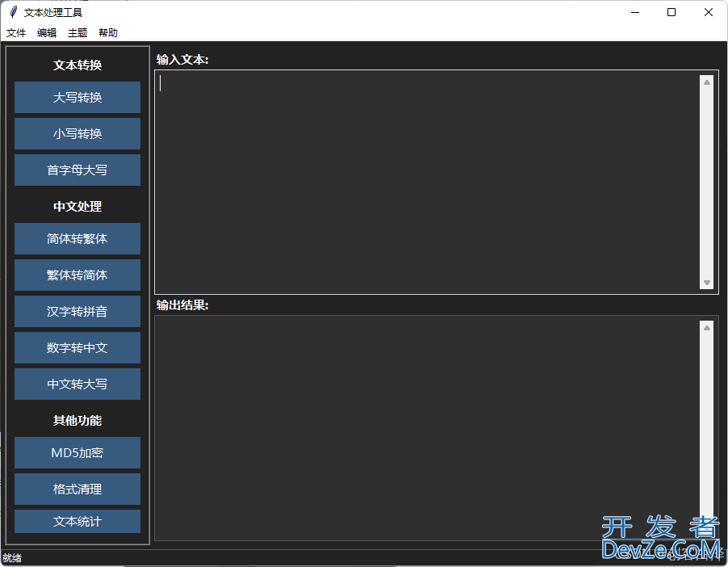Click the 其他功能 section heading
The width and height of the screenshot is (728, 567).
tap(77, 421)
